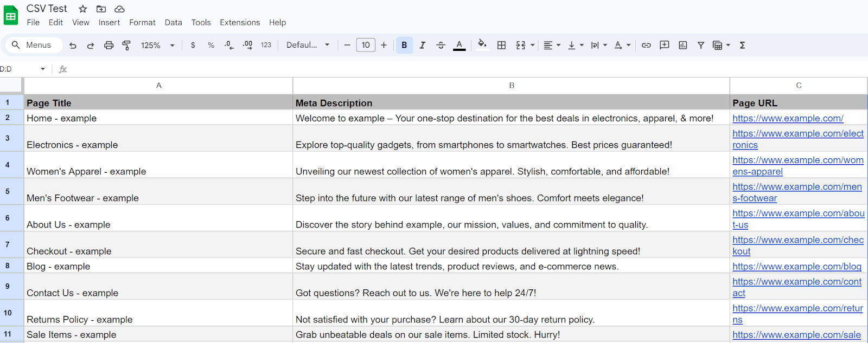Click the horizontal align icon
868x343 pixels.
click(x=548, y=46)
